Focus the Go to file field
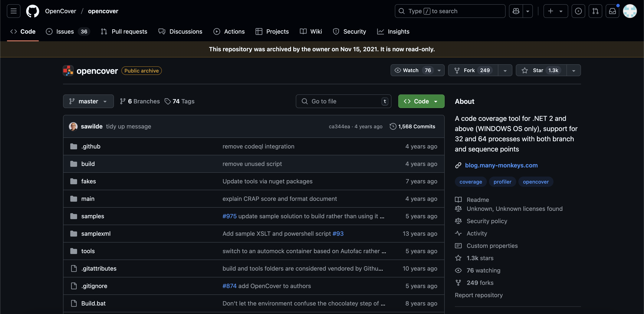 pos(344,101)
